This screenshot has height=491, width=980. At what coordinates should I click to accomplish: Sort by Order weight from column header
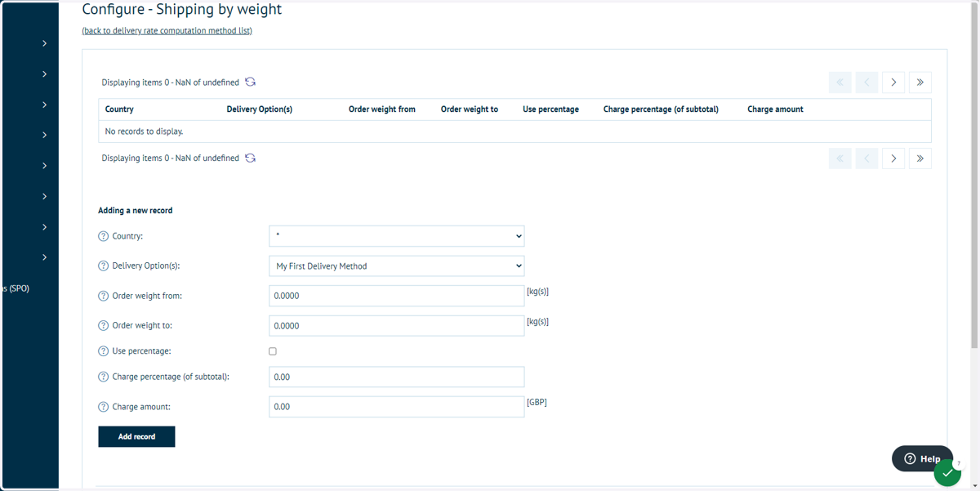coord(382,109)
